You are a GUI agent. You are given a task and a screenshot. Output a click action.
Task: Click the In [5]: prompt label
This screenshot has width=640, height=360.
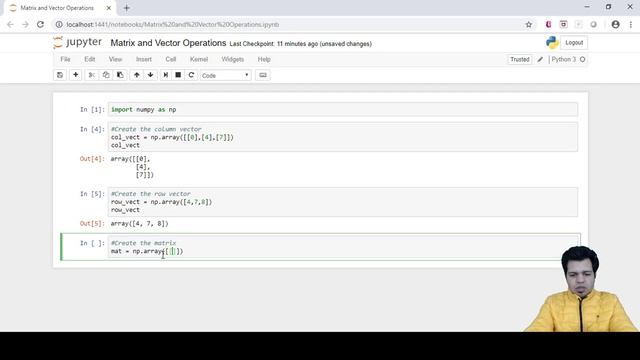pos(92,194)
